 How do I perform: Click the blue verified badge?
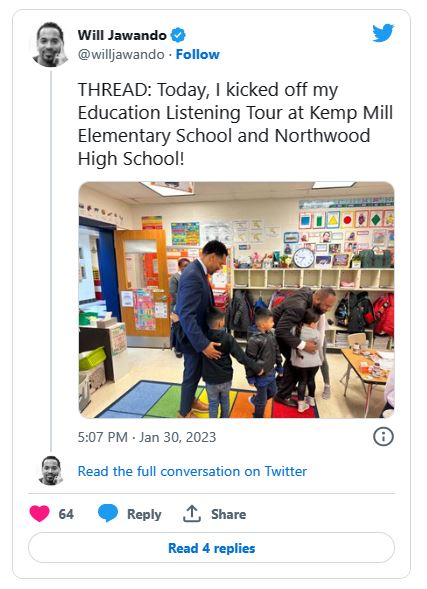coord(178,35)
